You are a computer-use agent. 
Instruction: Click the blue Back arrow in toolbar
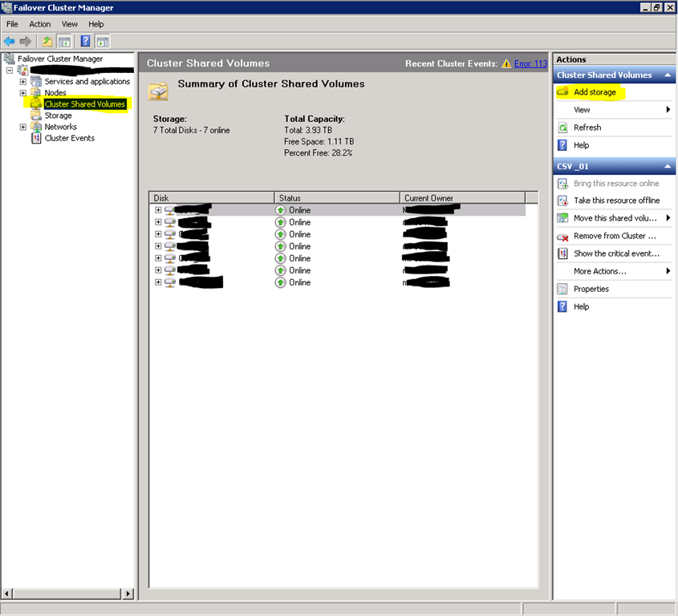[9, 41]
